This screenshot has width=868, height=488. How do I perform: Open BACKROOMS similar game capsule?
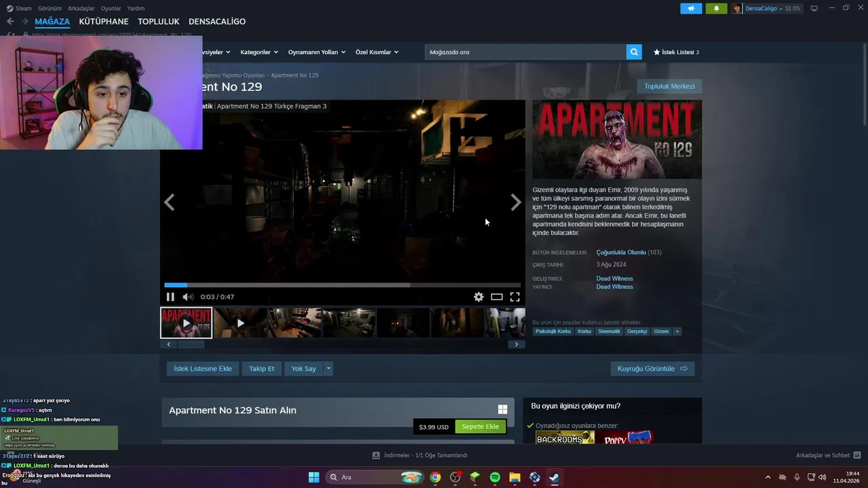(565, 438)
